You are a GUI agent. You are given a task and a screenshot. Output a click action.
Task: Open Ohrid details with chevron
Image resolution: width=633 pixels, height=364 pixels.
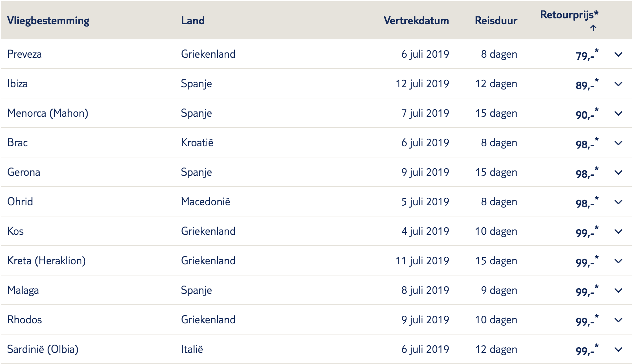(x=618, y=202)
